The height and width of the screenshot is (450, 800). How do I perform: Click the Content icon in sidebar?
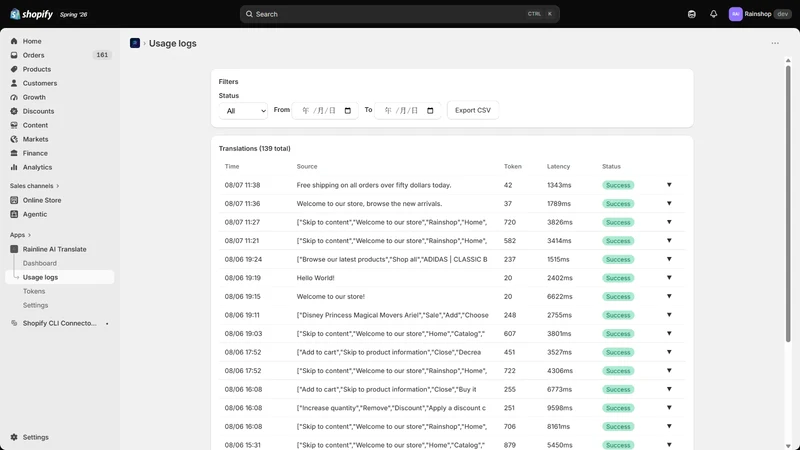(x=14, y=125)
